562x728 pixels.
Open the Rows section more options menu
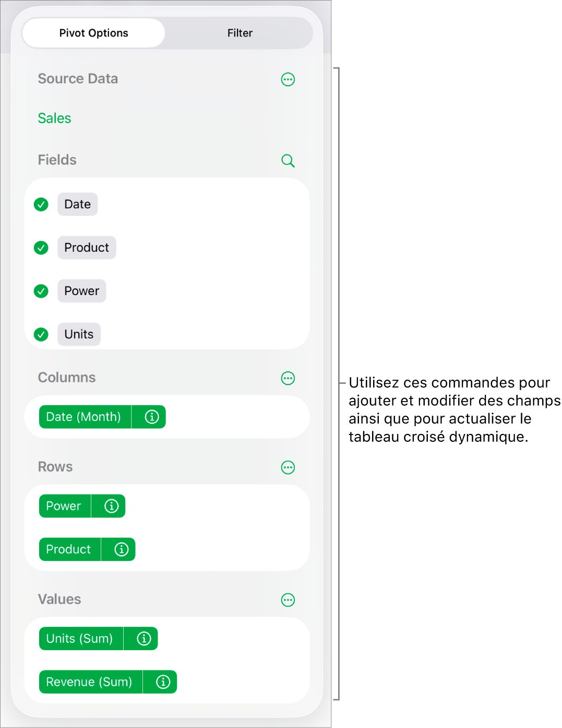[x=288, y=467]
